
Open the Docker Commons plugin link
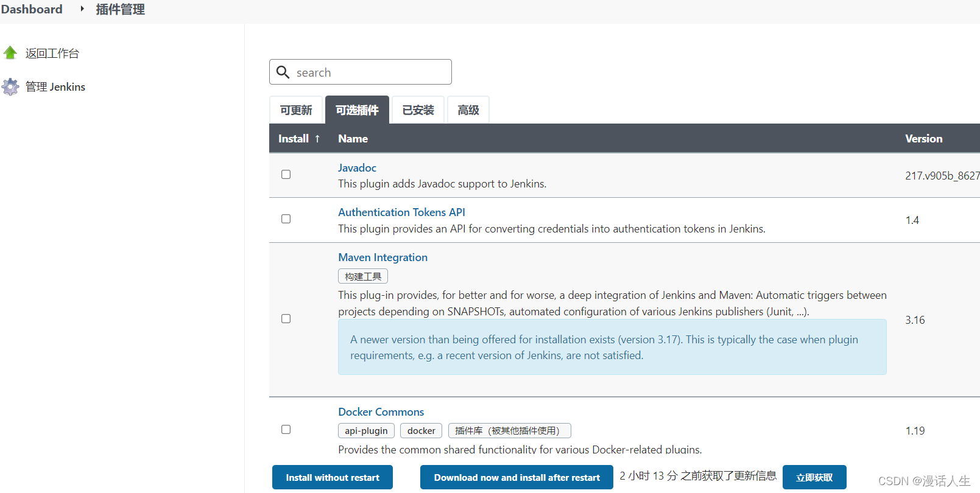[381, 412]
